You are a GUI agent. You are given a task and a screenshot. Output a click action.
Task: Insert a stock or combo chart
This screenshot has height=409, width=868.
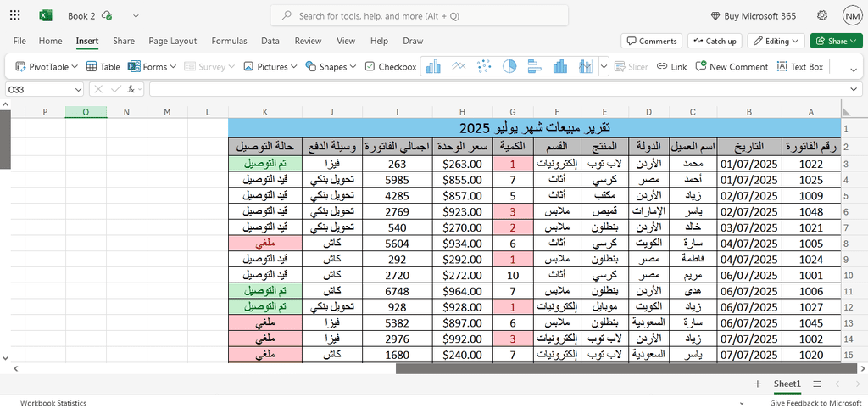[x=586, y=66]
